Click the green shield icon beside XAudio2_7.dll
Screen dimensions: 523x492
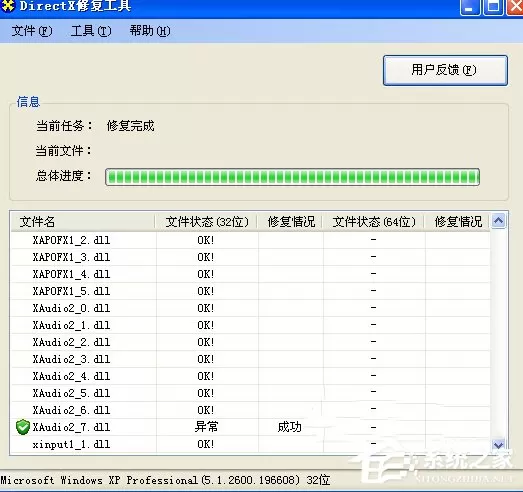click(x=23, y=427)
